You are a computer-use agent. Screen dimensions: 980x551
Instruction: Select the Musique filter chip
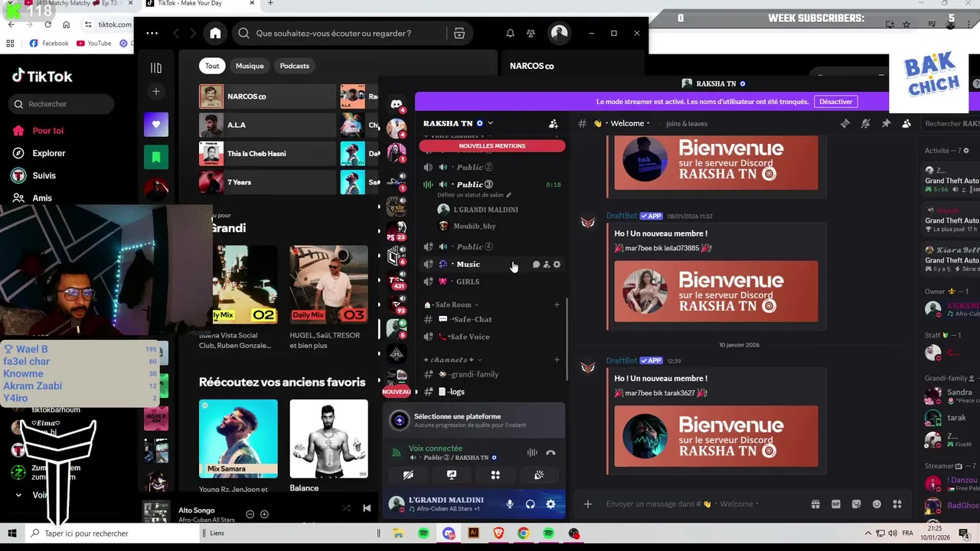coord(250,66)
